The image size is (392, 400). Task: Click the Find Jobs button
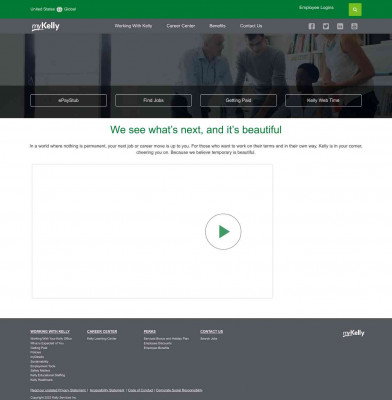tap(153, 100)
